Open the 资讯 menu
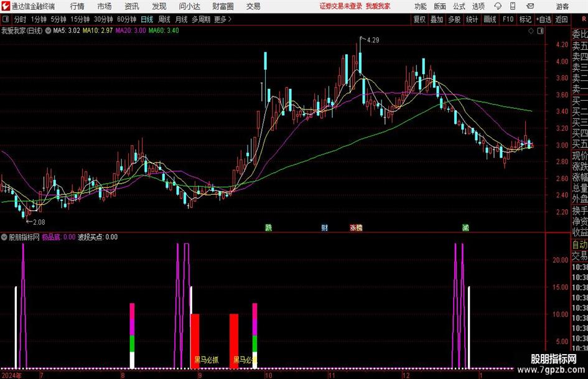The image size is (588, 379). click(x=132, y=6)
